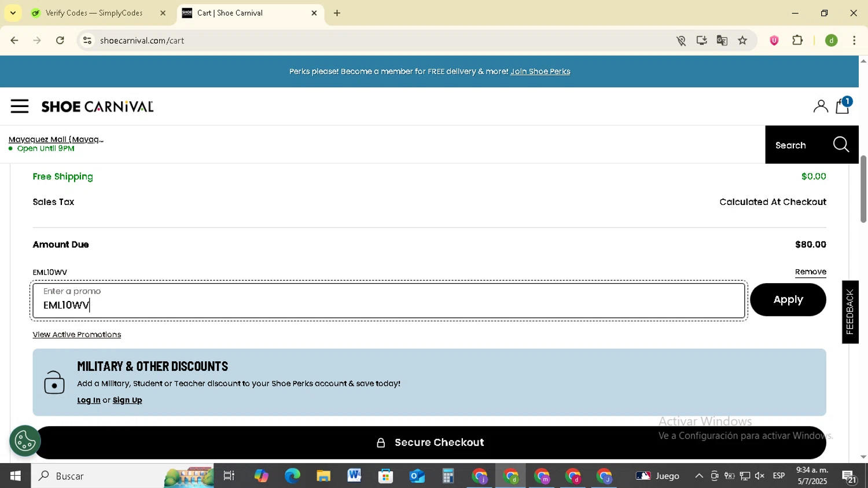Image resolution: width=868 pixels, height=488 pixels.
Task: Click Sign Up link for discounts
Action: [x=127, y=400]
